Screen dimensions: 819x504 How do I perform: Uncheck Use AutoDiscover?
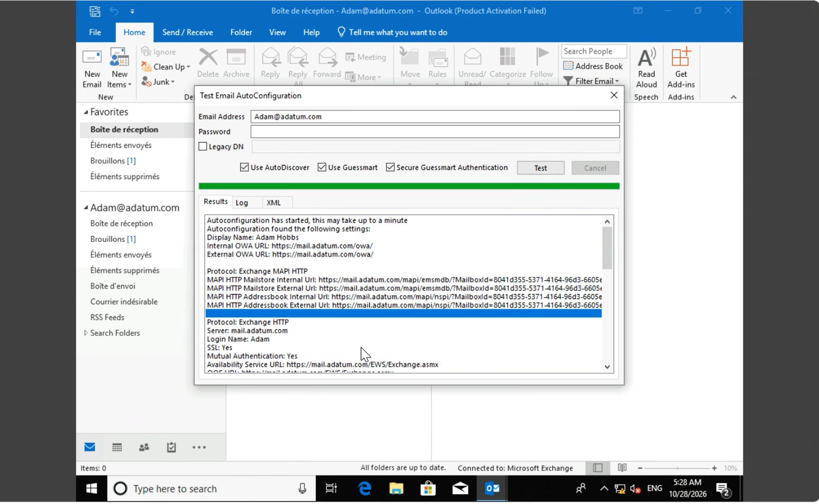tap(244, 167)
